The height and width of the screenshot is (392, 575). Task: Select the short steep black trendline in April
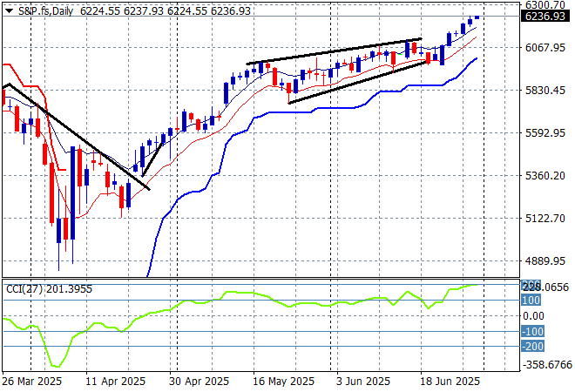coord(152,159)
